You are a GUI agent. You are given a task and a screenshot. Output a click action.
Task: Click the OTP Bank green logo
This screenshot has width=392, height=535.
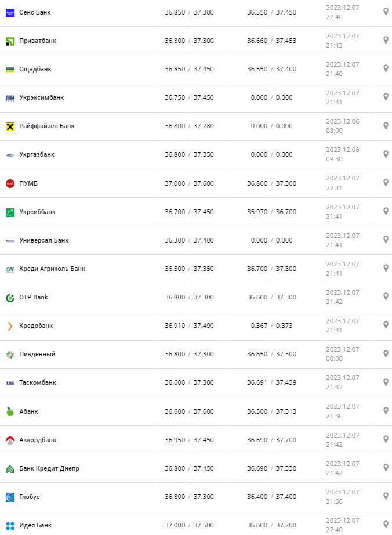10,298
